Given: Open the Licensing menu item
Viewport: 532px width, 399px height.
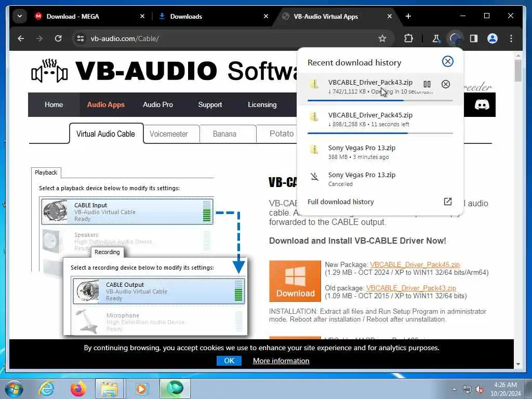Looking at the screenshot, I should point(262,105).
